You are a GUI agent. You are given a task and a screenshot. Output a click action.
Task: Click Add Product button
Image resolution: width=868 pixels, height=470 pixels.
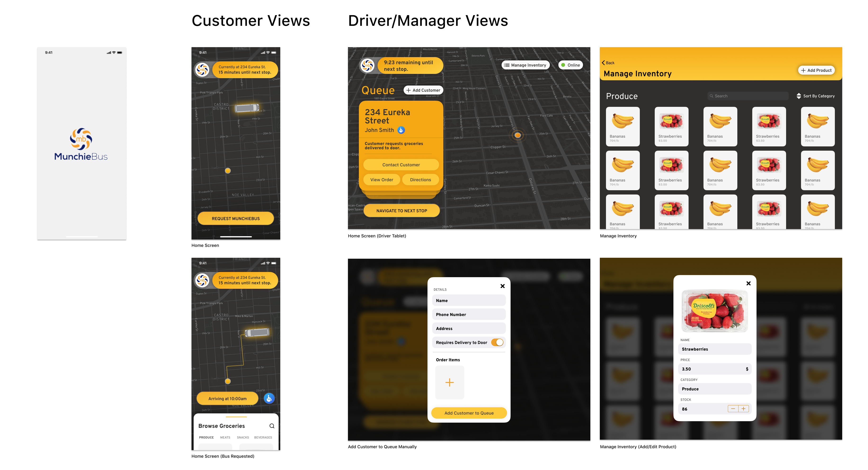click(x=816, y=70)
